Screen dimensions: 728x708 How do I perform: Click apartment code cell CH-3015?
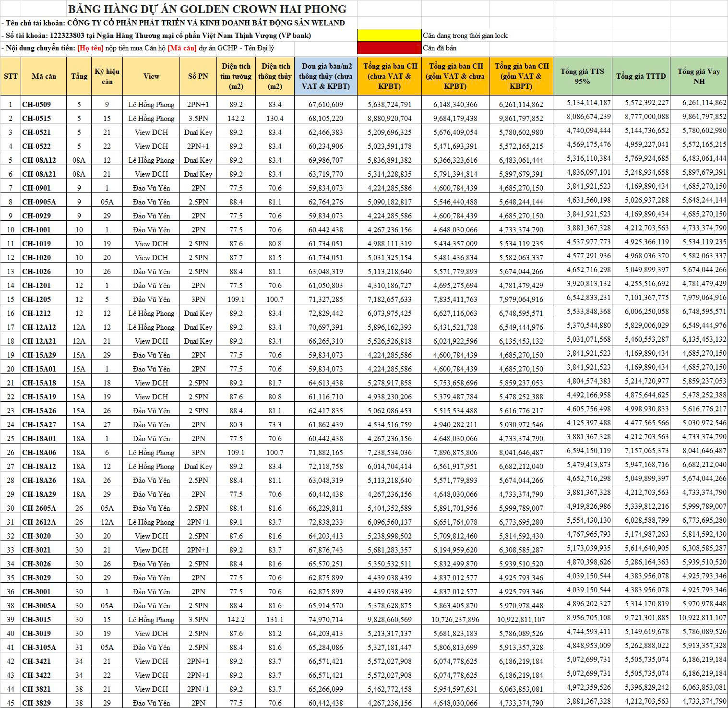[x=36, y=620]
